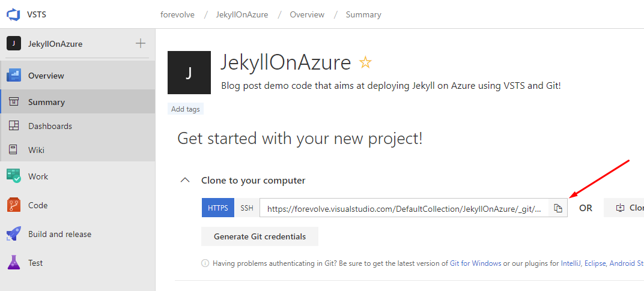Select the HTTPS protocol tab

217,208
